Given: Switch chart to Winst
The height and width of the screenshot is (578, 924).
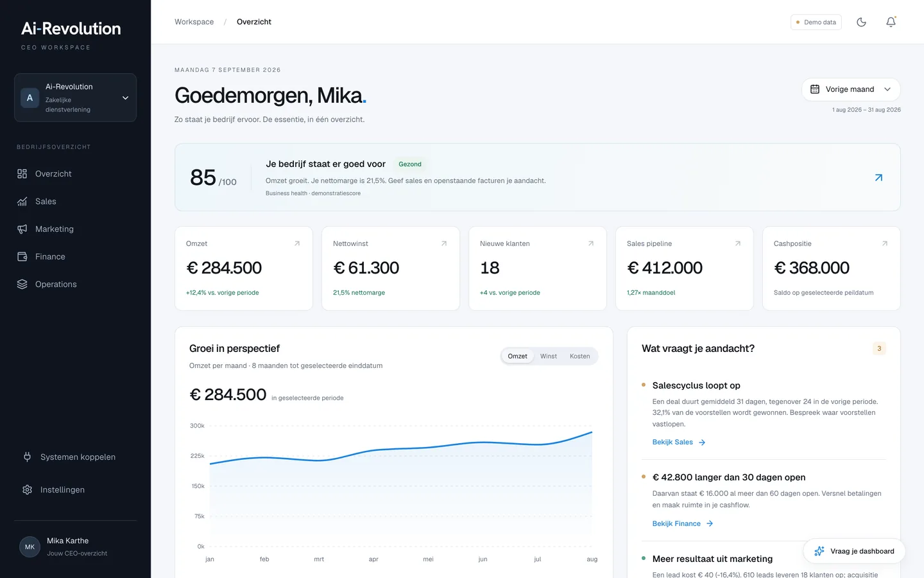Looking at the screenshot, I should pyautogui.click(x=549, y=356).
